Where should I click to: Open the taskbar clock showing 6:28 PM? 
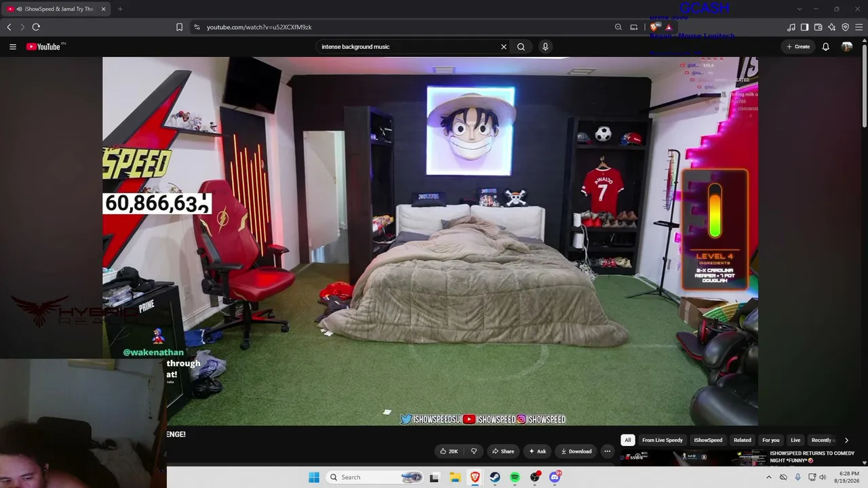[x=849, y=477]
